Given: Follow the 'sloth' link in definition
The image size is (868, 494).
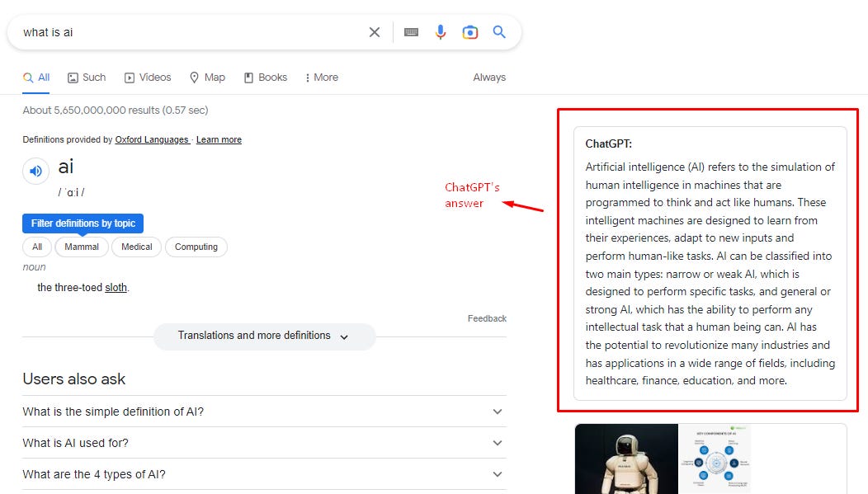Looking at the screenshot, I should tap(116, 288).
